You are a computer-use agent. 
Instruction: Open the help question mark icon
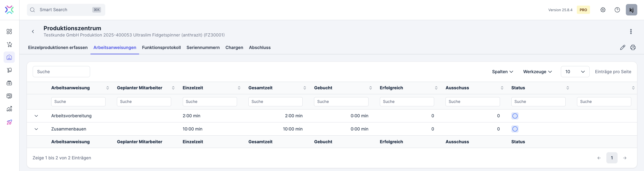click(x=617, y=10)
